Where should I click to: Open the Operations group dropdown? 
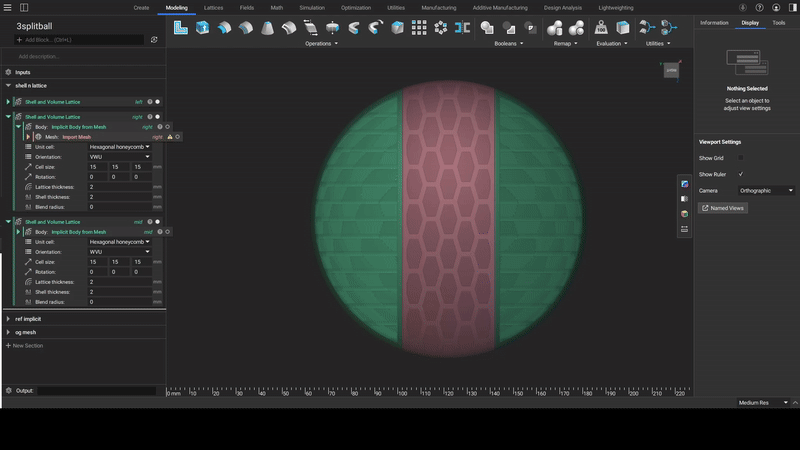pyautogui.click(x=321, y=44)
